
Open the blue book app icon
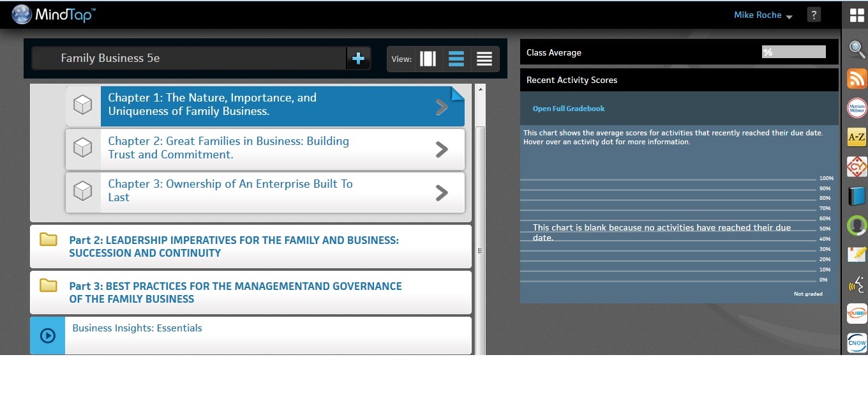pyautogui.click(x=857, y=195)
